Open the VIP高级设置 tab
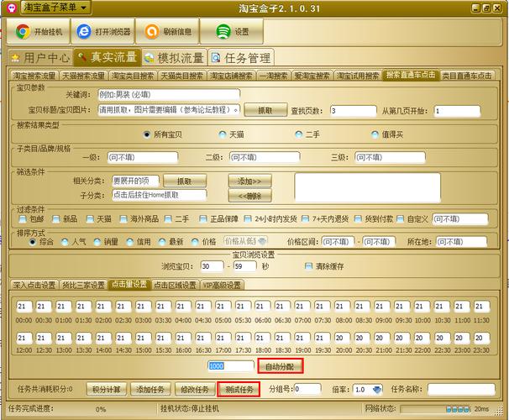 [x=222, y=285]
